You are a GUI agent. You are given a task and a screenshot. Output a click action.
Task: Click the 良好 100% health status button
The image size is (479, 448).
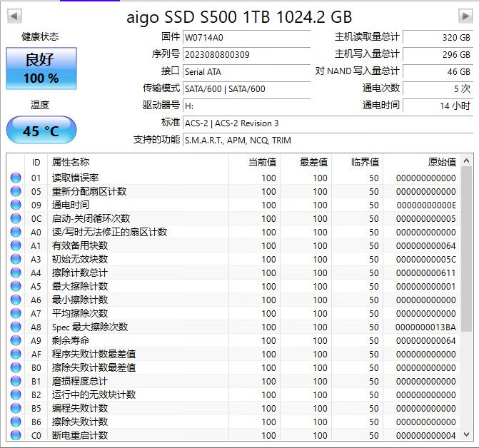tap(41, 68)
